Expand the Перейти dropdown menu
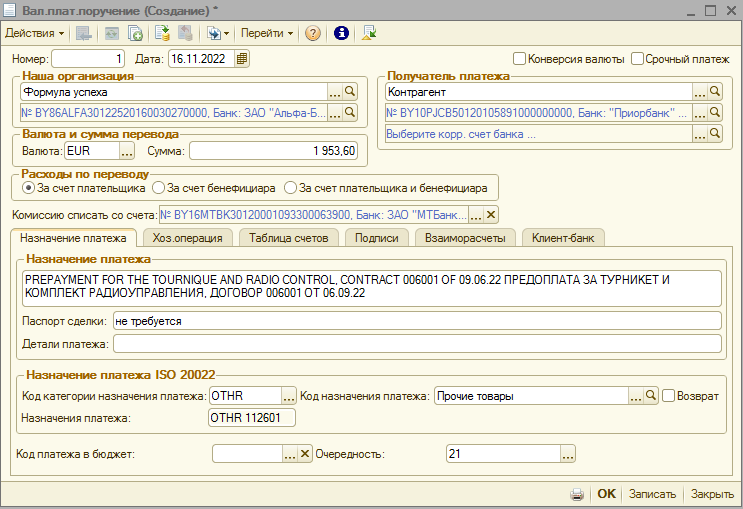 (x=266, y=33)
